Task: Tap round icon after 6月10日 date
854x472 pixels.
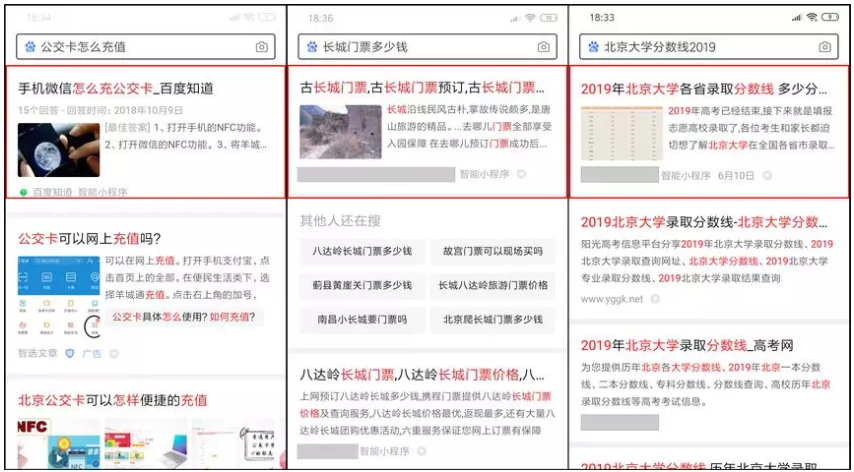Action: (x=767, y=175)
